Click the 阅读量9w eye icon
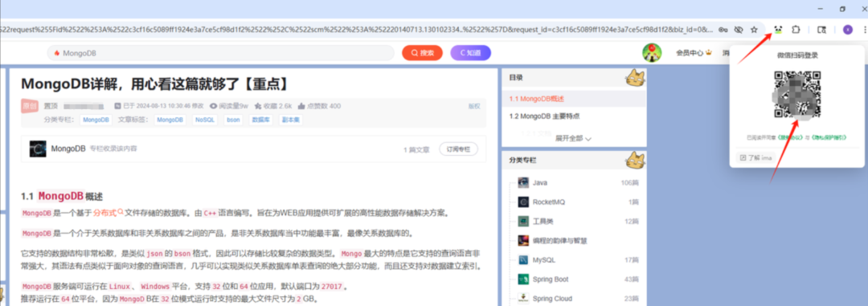This screenshot has height=306, width=868. pyautogui.click(x=214, y=106)
